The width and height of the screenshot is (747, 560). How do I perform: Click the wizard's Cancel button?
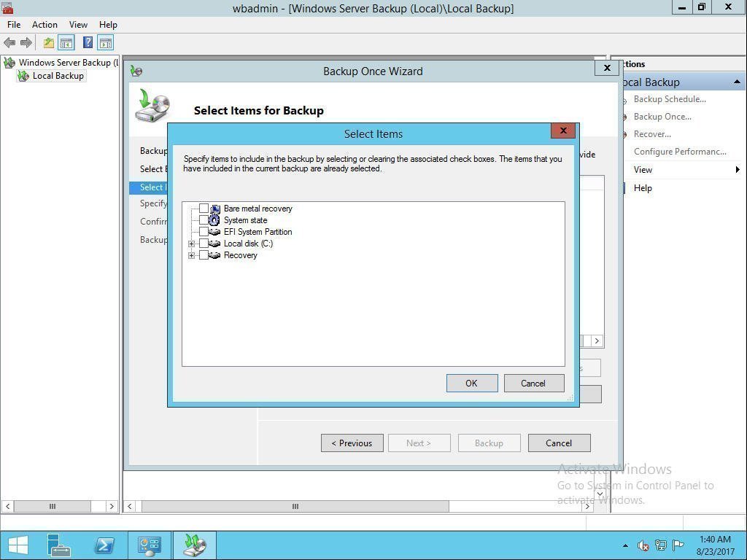pos(559,443)
